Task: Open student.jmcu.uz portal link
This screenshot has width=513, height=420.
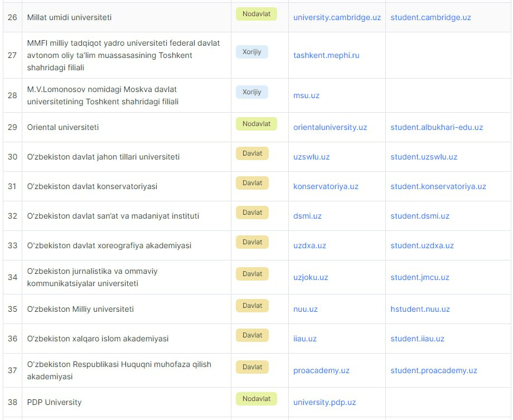Action: click(x=420, y=277)
